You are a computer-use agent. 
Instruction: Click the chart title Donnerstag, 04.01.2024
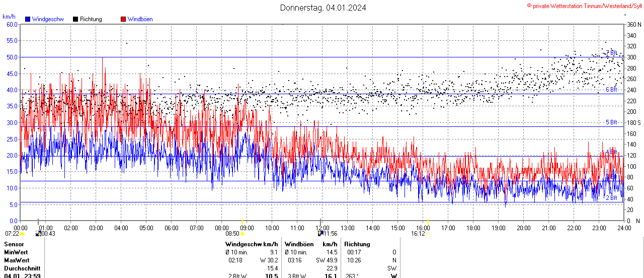tap(323, 8)
